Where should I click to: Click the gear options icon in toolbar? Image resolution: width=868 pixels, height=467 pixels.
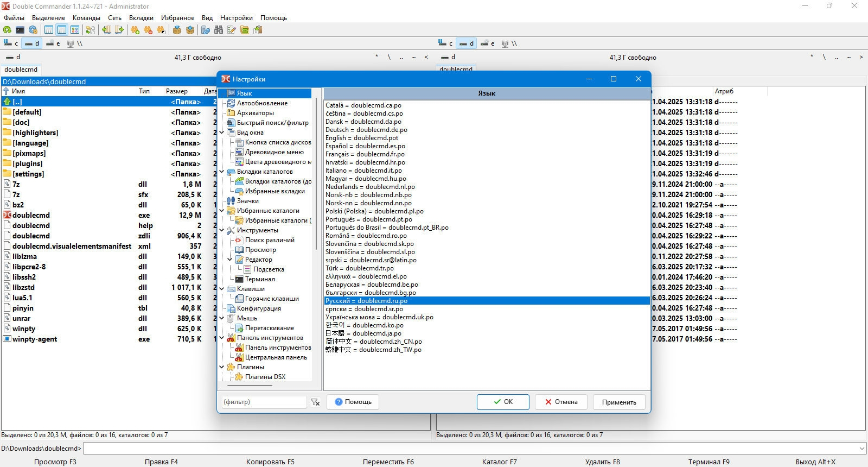tap(33, 30)
